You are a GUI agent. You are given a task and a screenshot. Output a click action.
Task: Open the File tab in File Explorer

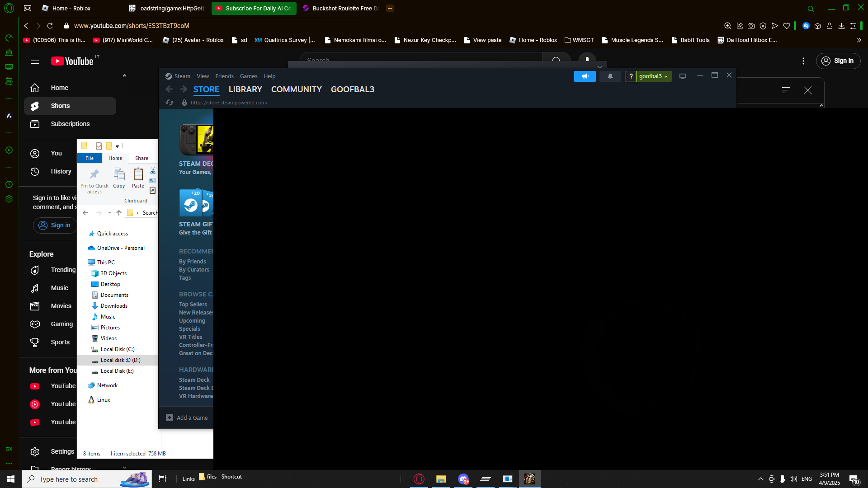click(x=90, y=158)
